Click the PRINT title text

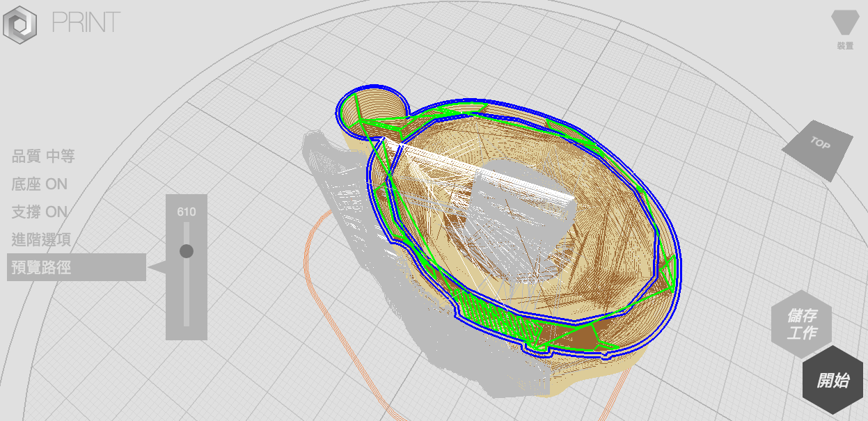[86, 22]
